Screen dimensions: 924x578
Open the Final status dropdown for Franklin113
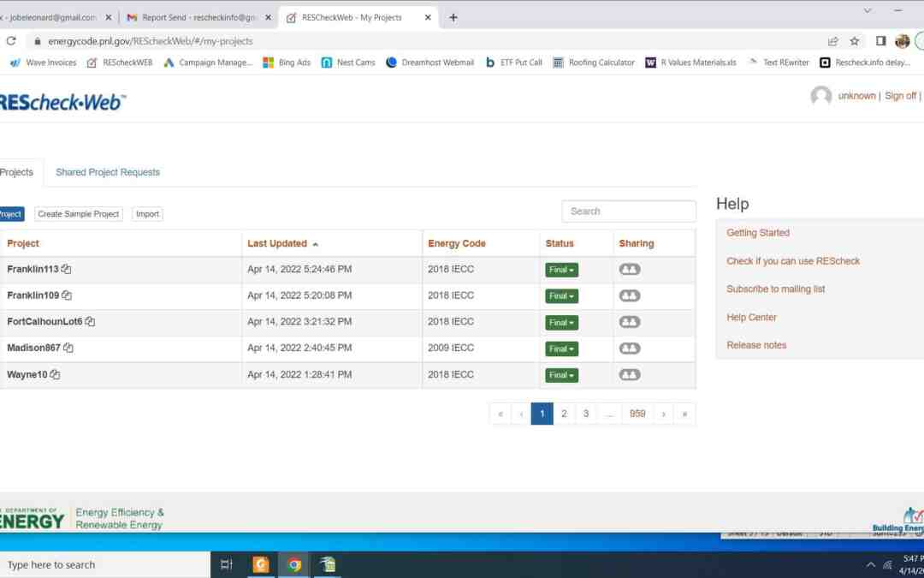tap(561, 270)
